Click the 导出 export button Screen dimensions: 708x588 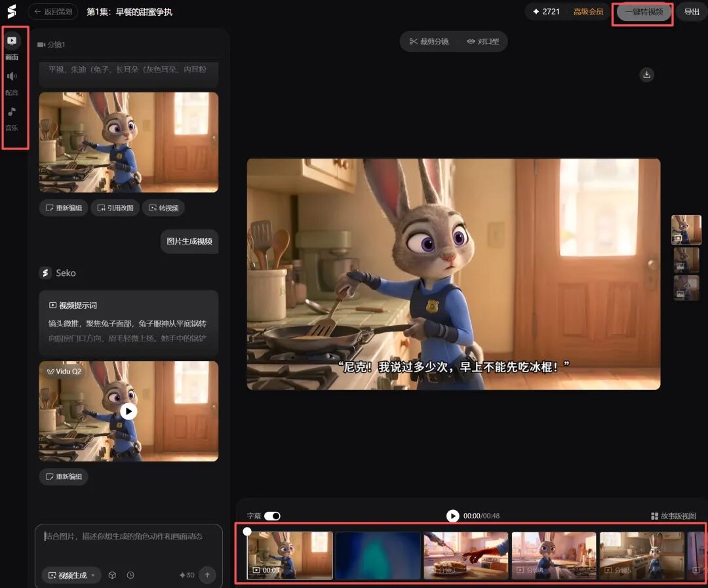692,11
